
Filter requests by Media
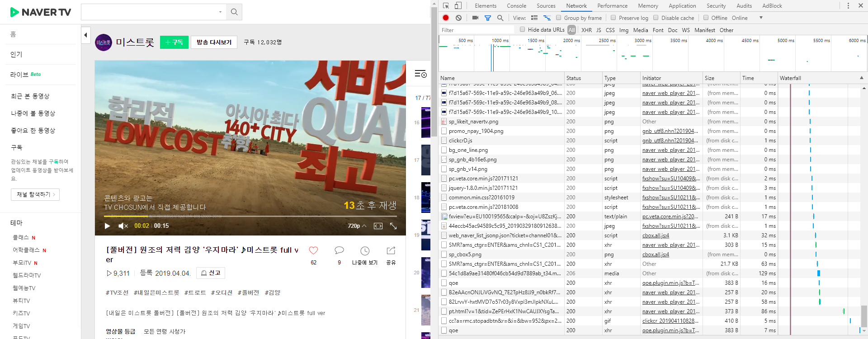(x=641, y=30)
